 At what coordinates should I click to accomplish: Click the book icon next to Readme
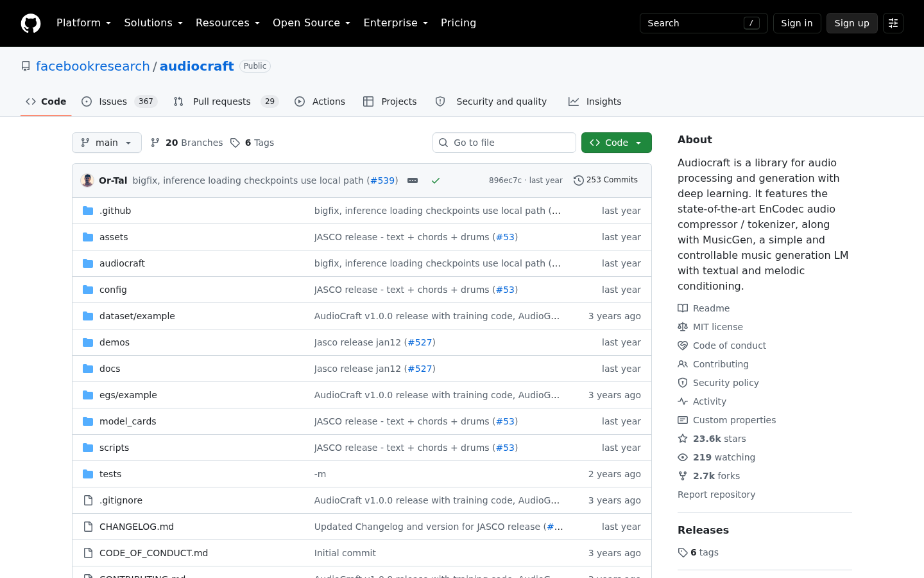[683, 308]
